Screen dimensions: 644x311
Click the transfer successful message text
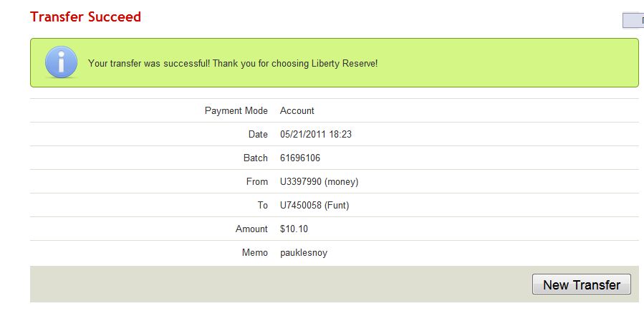pyautogui.click(x=232, y=64)
